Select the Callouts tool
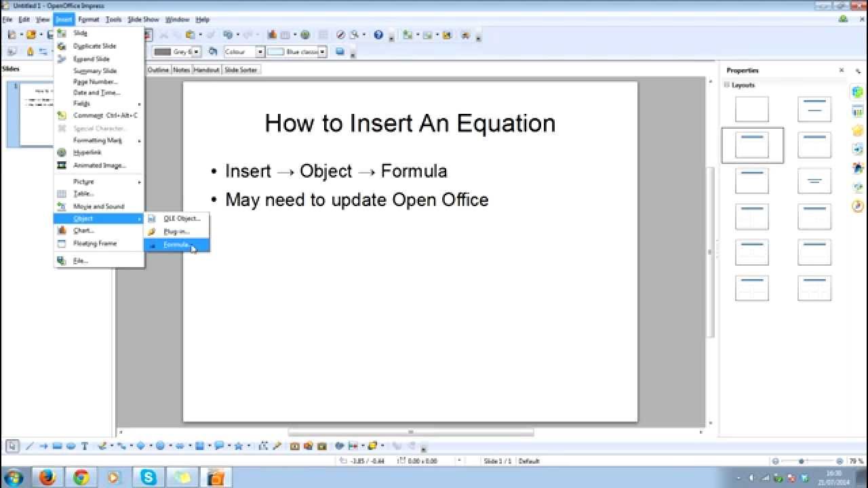 tap(219, 446)
